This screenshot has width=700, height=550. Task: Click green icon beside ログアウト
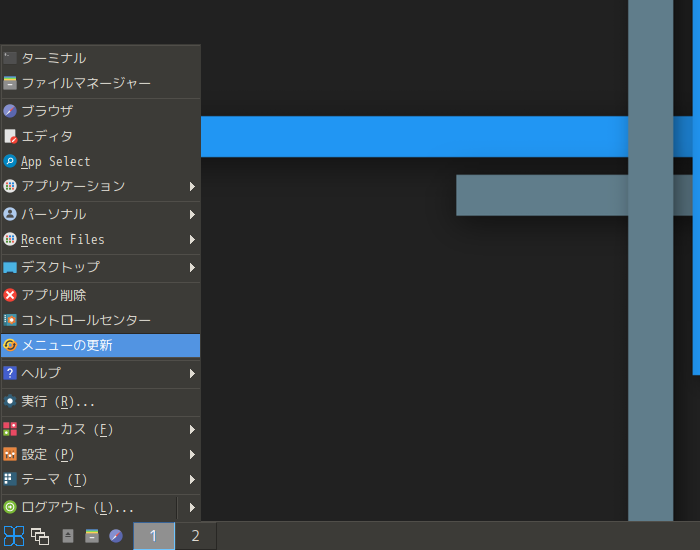coord(10,508)
